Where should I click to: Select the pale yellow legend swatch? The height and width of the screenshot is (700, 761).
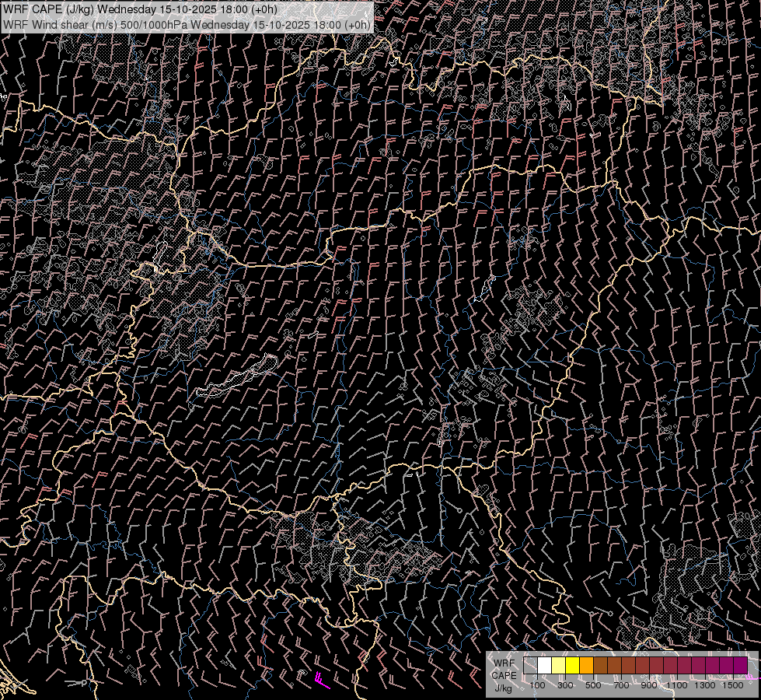[558, 666]
